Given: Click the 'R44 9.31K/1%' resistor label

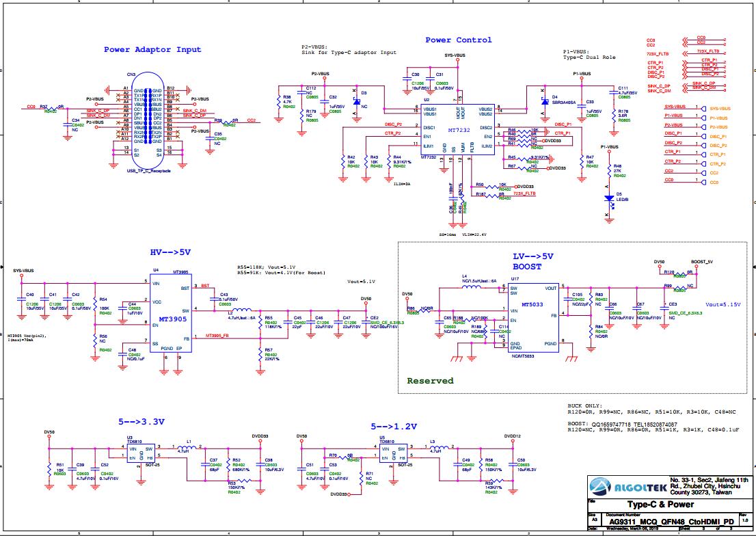Looking at the screenshot, I should [x=402, y=161].
